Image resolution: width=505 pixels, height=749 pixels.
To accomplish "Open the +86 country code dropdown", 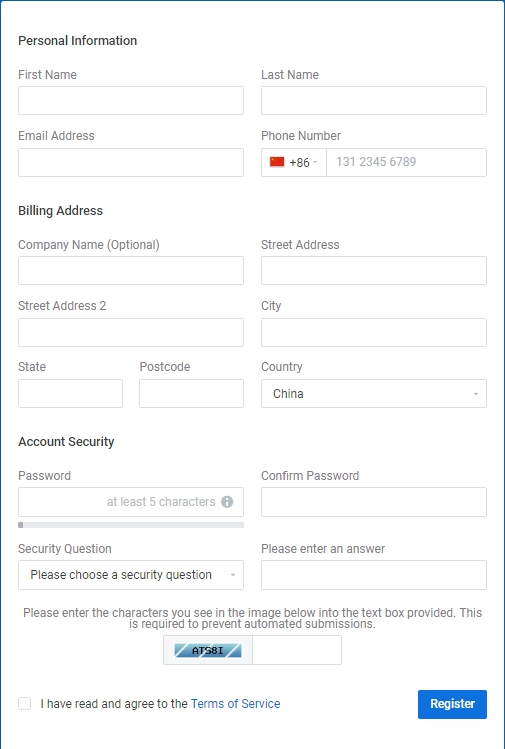I will point(294,162).
